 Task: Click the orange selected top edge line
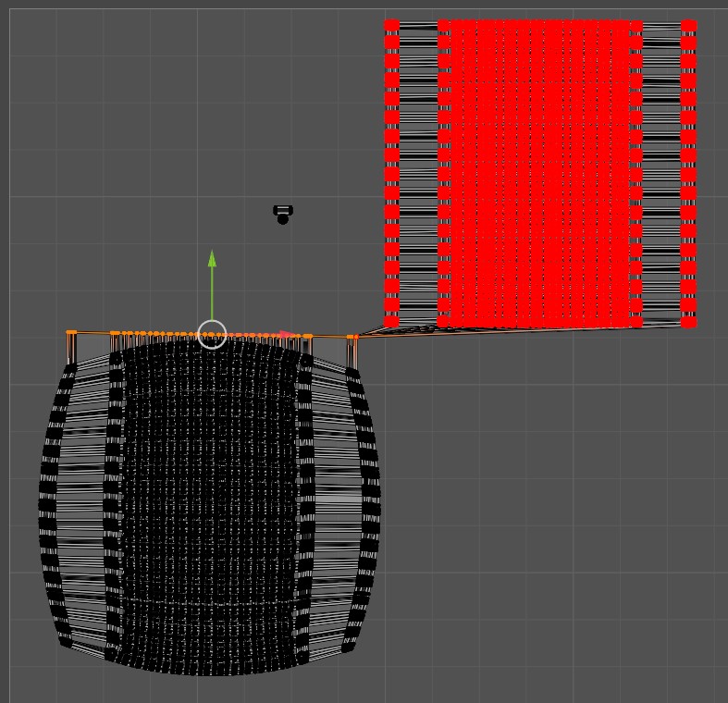pyautogui.click(x=212, y=334)
